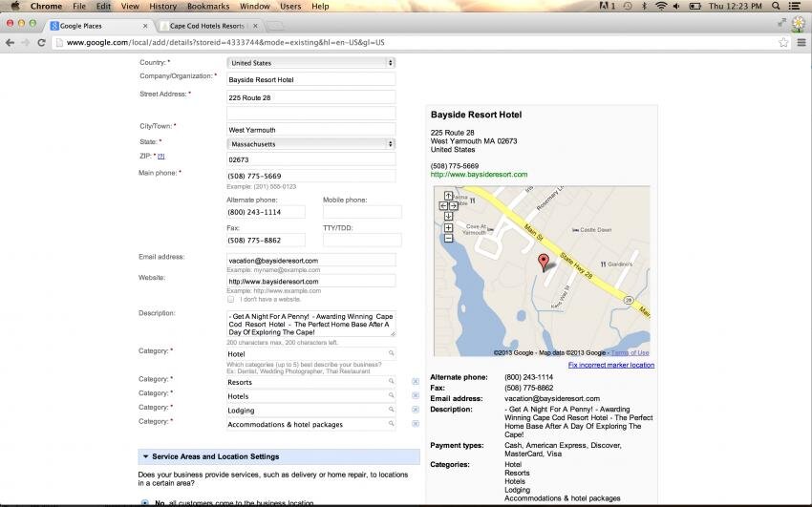Click the volume icon in the menu bar
The height and width of the screenshot is (507, 812).
point(676,6)
